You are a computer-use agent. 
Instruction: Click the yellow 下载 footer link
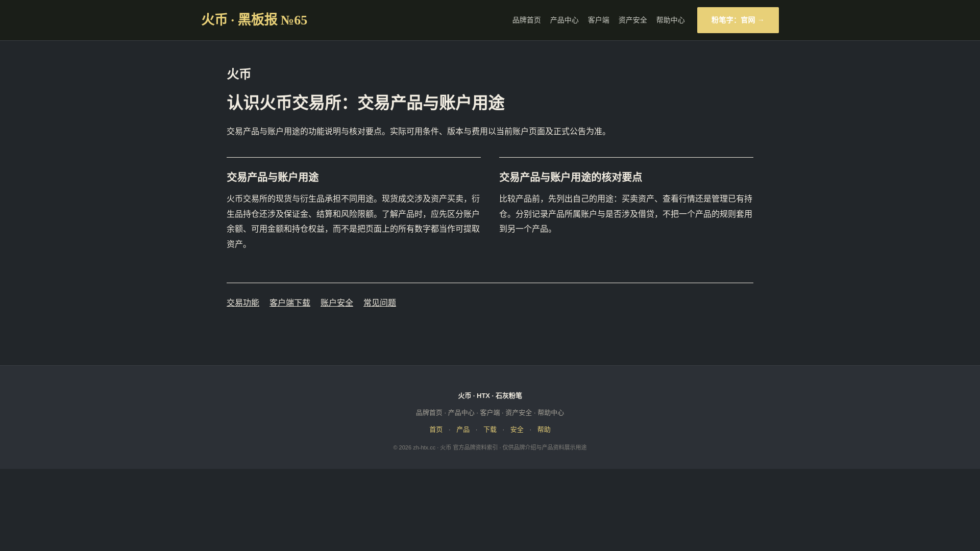[490, 429]
